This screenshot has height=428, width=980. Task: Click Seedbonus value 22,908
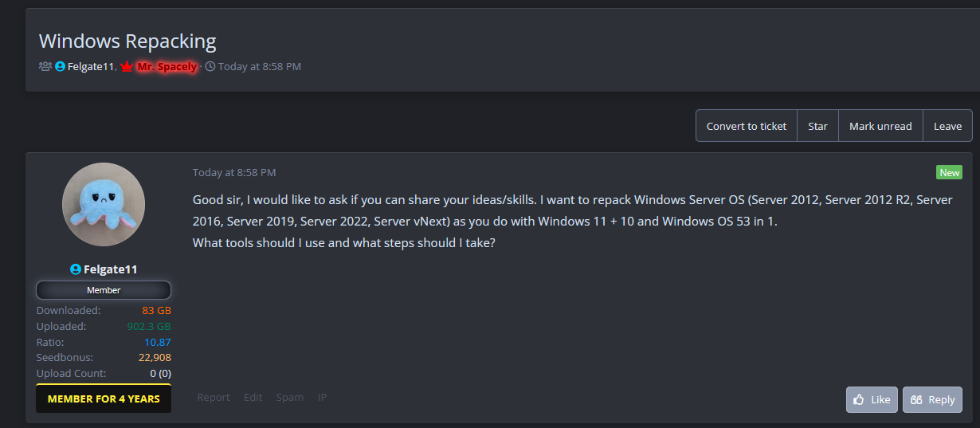tap(155, 357)
